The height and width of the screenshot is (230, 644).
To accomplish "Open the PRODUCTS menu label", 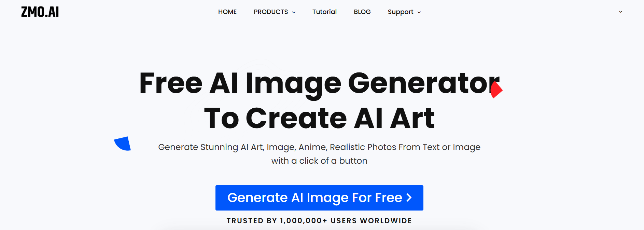I will pos(271,12).
